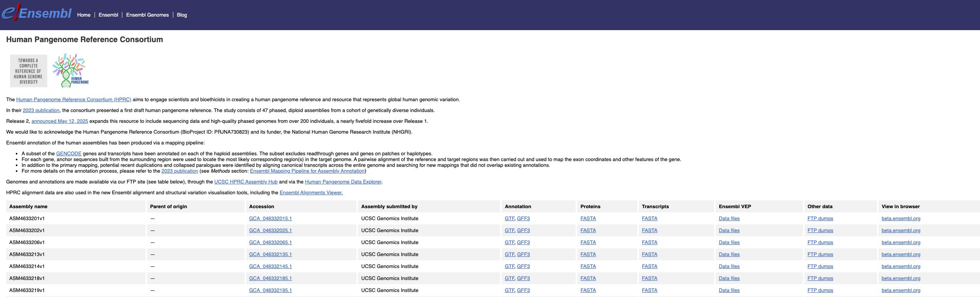The height and width of the screenshot is (297, 980).
Task: Open accession GCA_046332025.1
Action: [270, 231]
